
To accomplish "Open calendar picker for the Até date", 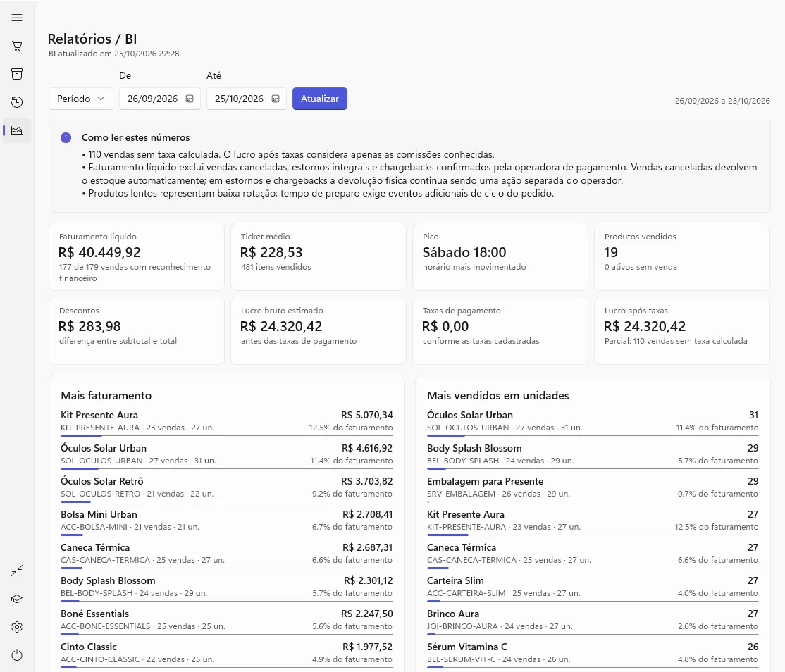I will click(x=276, y=99).
